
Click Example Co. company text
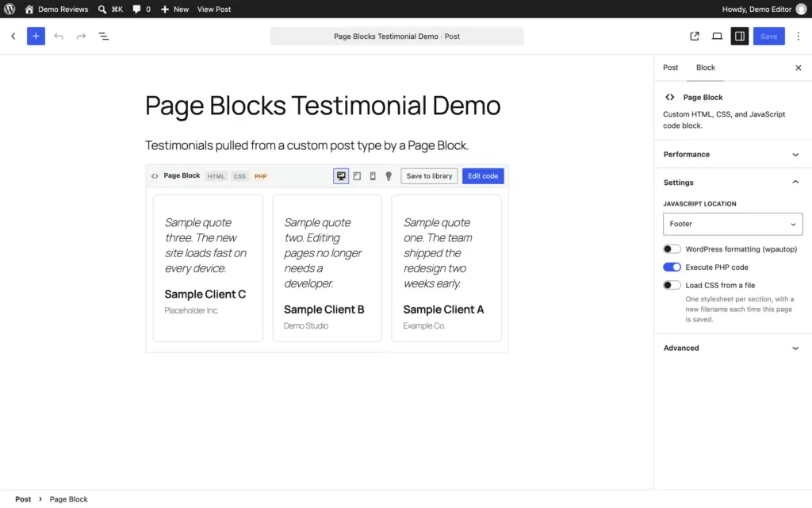(x=424, y=326)
